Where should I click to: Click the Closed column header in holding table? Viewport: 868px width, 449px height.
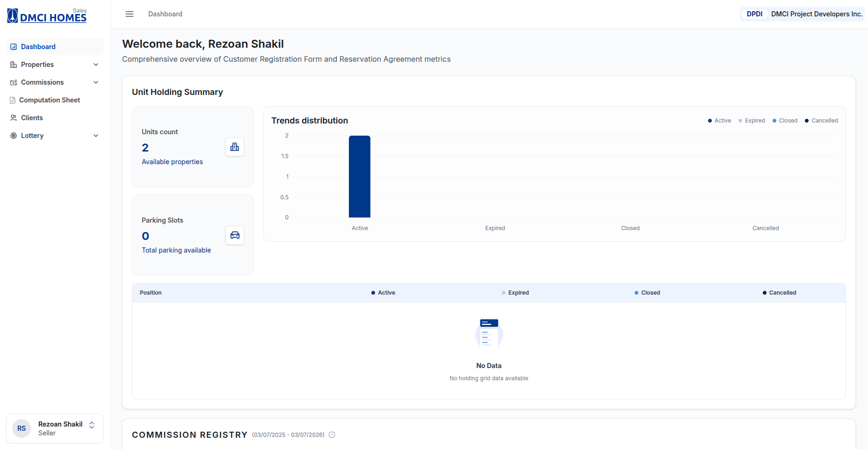click(x=647, y=293)
